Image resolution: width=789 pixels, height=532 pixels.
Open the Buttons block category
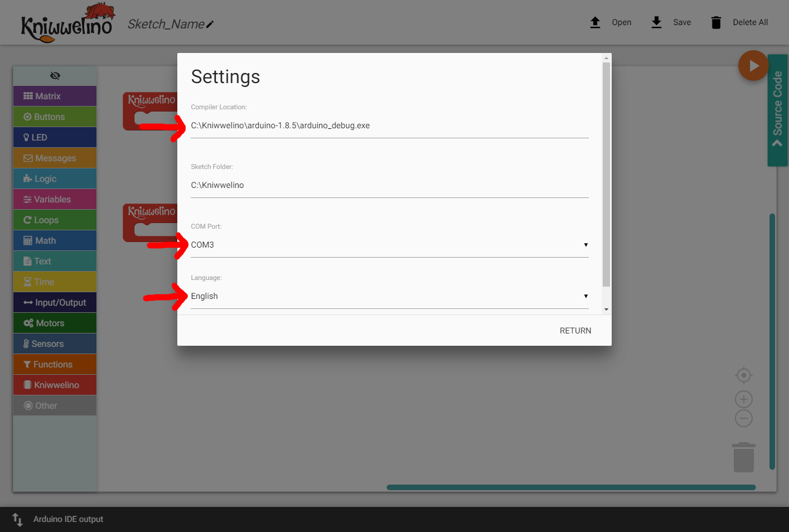[55, 117]
